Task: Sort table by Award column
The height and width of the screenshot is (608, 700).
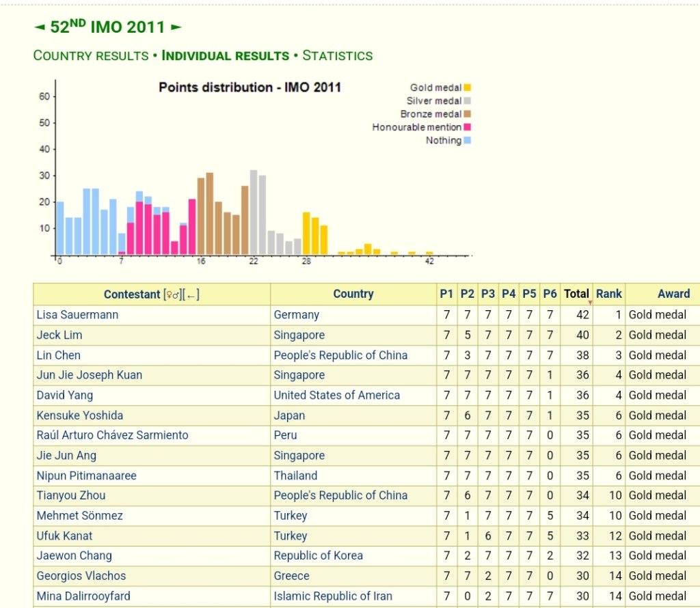Action: pos(673,294)
